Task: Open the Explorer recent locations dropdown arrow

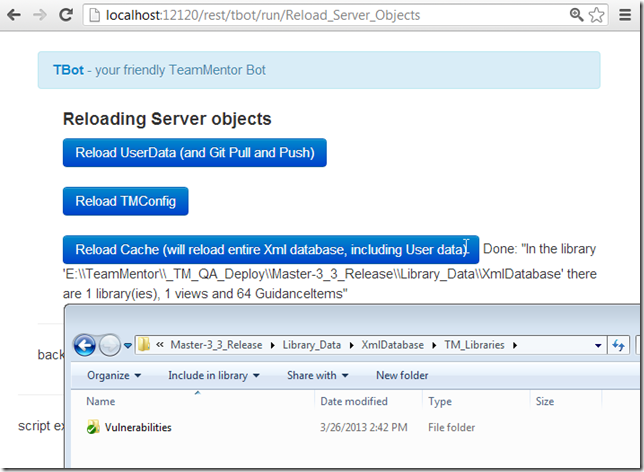Action: [x=128, y=345]
